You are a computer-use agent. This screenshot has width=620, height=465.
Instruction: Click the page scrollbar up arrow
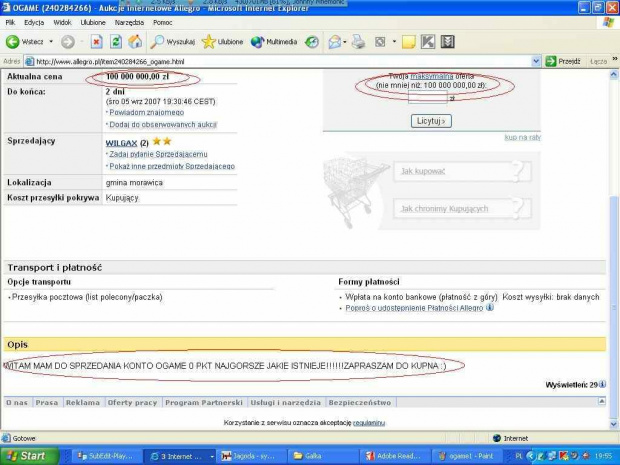click(x=614, y=74)
